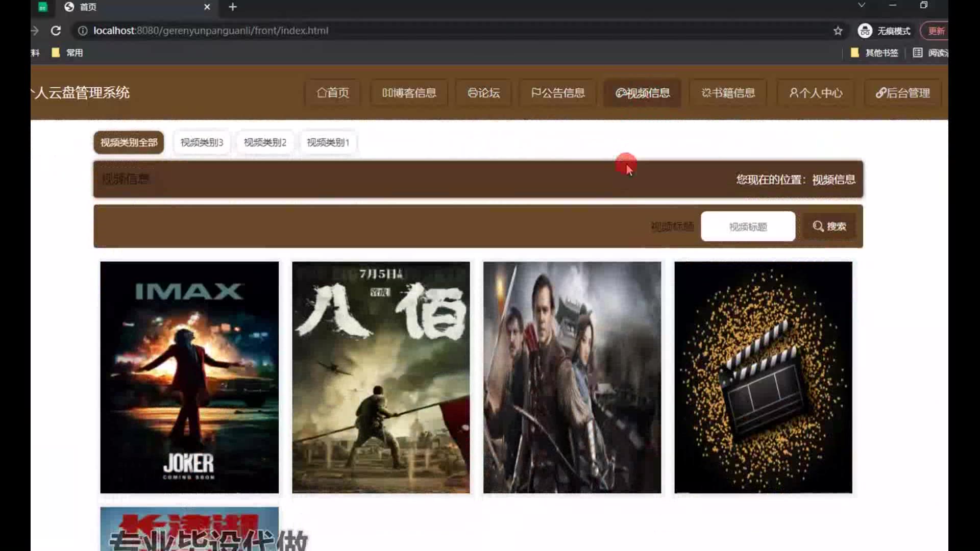The height and width of the screenshot is (551, 980).
Task: Open 书籍信息 navigation item
Action: coord(728,93)
